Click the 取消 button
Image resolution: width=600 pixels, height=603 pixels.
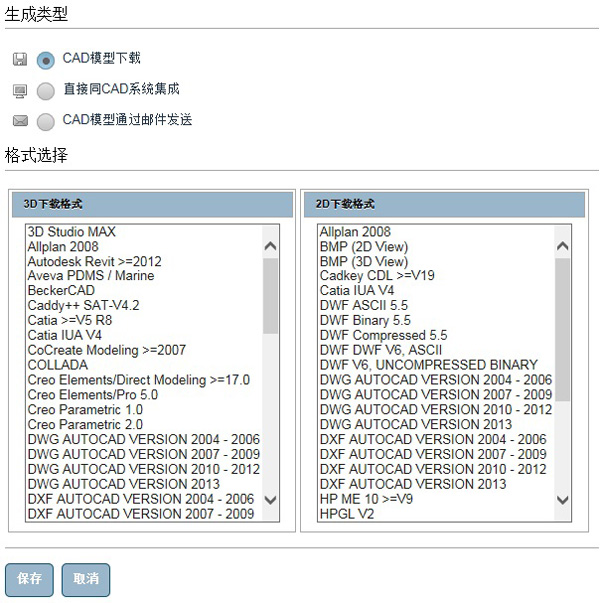pos(86,580)
